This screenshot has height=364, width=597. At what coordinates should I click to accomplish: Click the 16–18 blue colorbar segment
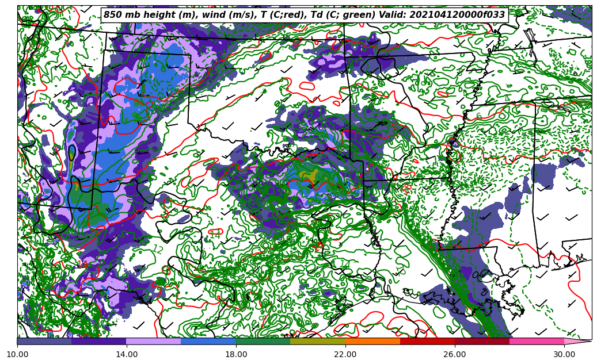coord(208,341)
